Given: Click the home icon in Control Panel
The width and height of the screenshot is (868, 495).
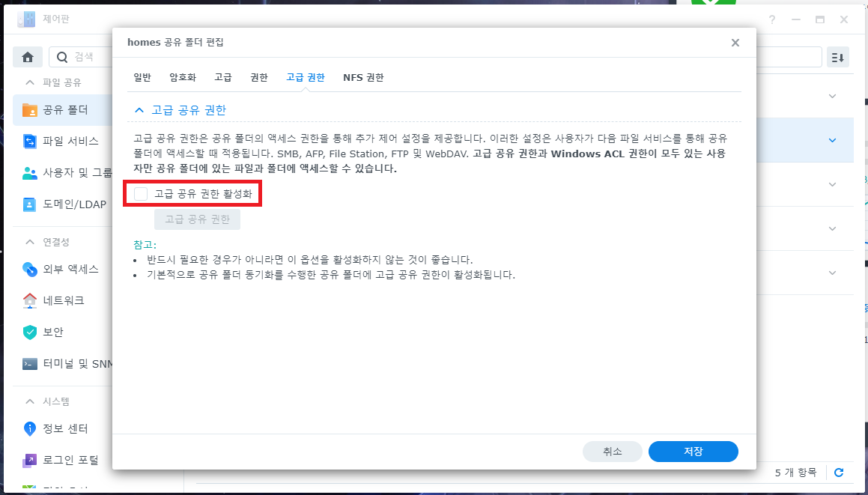Looking at the screenshot, I should [x=28, y=57].
